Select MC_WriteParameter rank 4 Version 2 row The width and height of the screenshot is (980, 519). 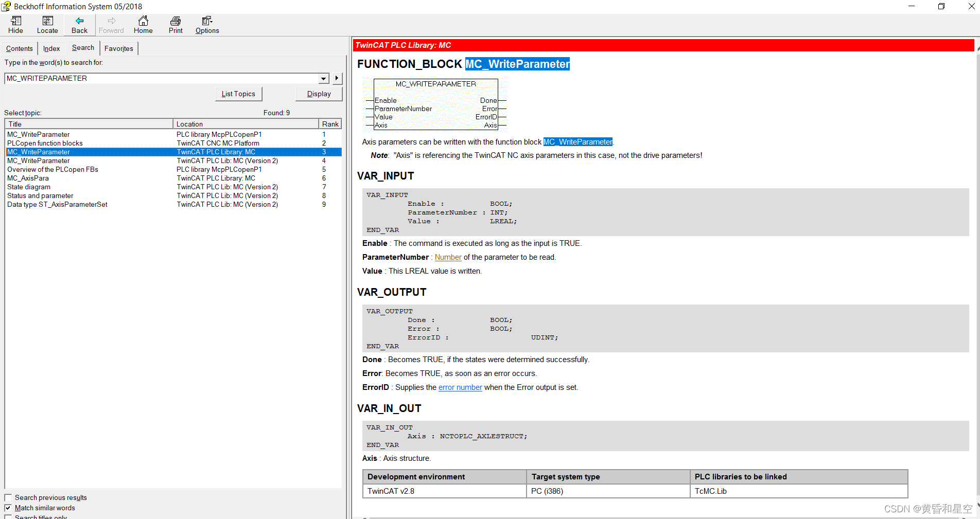pyautogui.click(x=173, y=160)
